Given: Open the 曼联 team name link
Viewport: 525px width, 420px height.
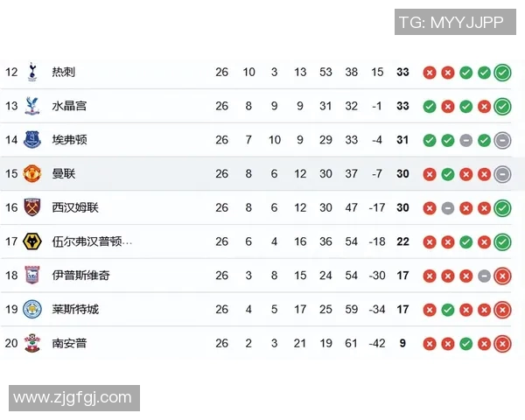Looking at the screenshot, I should coord(63,173).
